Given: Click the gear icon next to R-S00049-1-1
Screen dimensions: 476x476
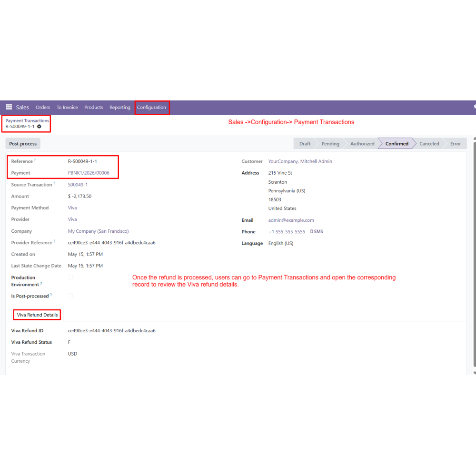Looking at the screenshot, I should (39, 126).
